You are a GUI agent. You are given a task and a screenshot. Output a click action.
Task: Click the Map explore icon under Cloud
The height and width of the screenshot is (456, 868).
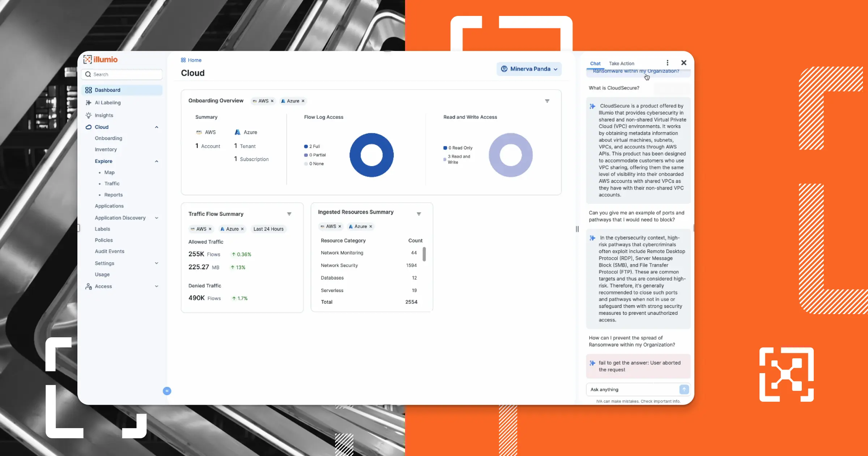[109, 172]
